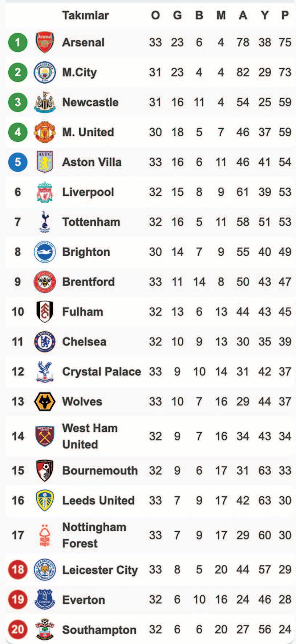Screen dimensions: 296x644
Task: Click the blue rank 5 badge
Action: (x=18, y=162)
